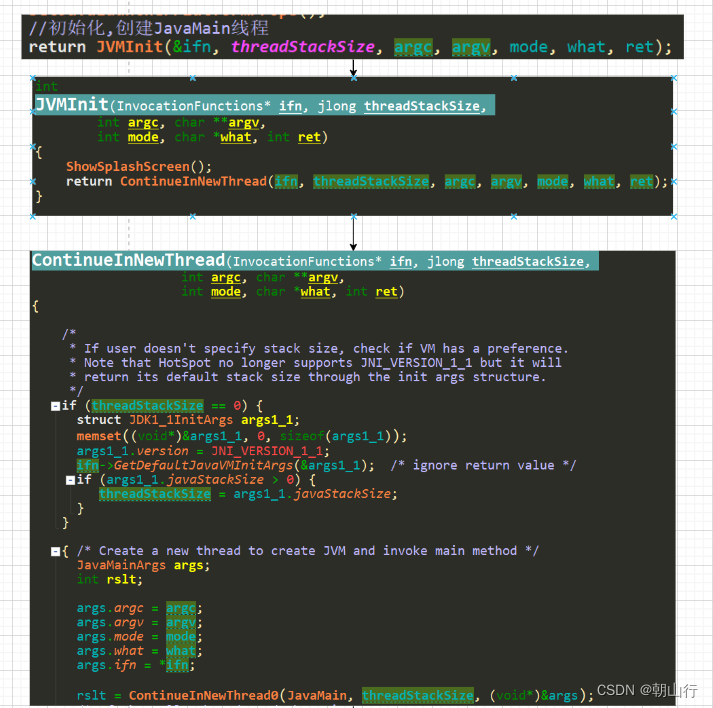Click the 'ignore return value' comment

click(483, 466)
